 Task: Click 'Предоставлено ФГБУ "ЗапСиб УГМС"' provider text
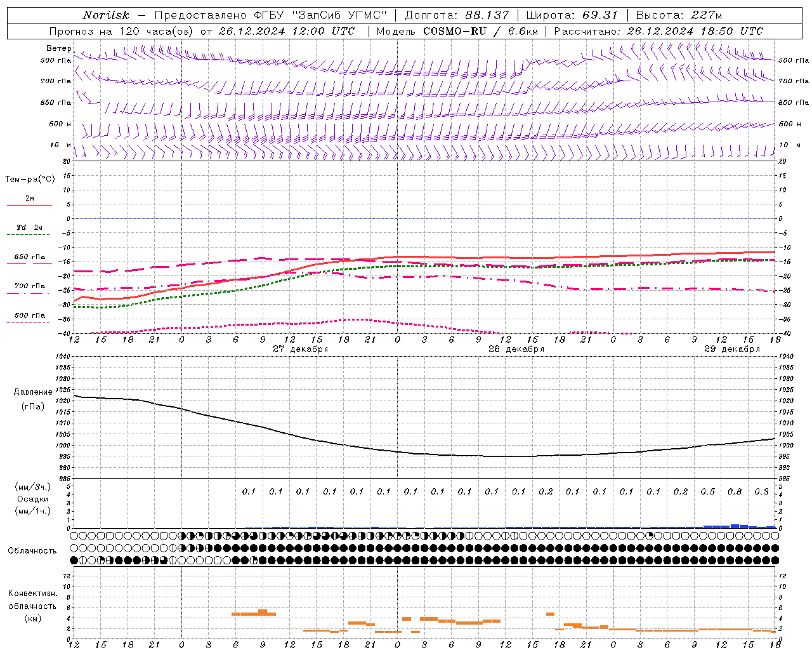coord(271,15)
